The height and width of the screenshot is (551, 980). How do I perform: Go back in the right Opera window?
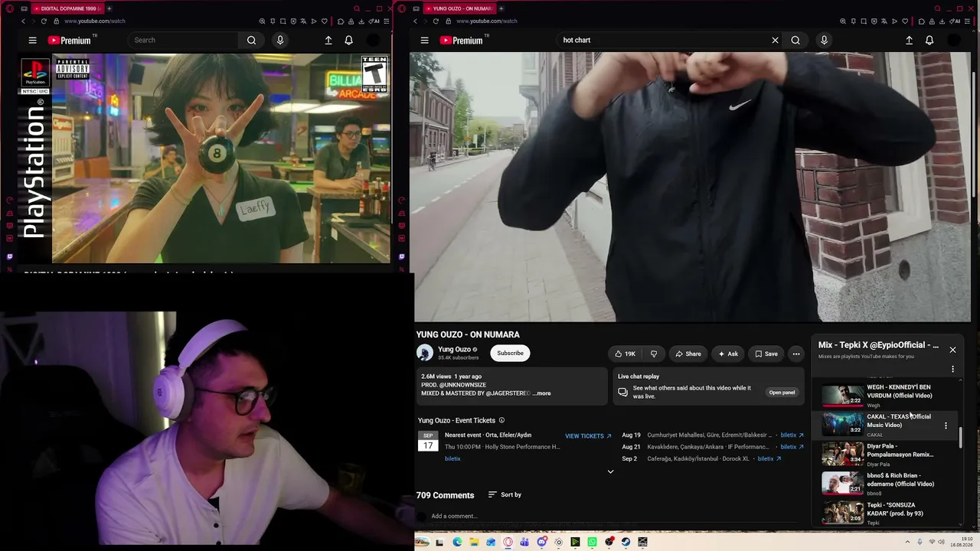tap(415, 21)
